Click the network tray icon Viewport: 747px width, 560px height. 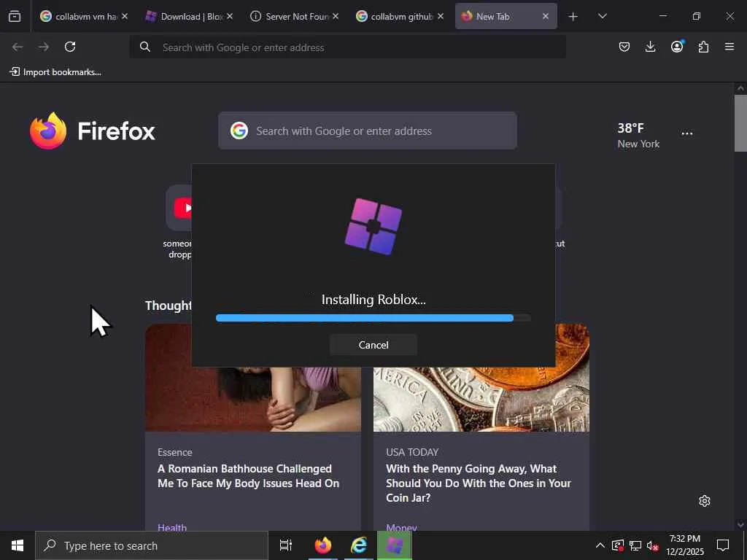point(635,545)
